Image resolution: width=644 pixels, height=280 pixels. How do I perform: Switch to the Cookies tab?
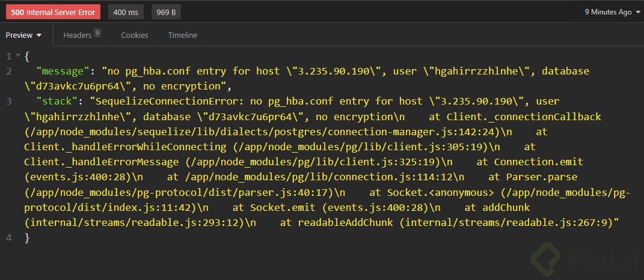135,35
